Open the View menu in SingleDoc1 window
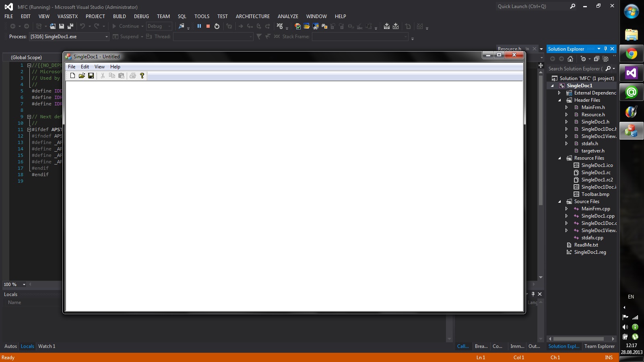The width and height of the screenshot is (644, 362). 99,67
